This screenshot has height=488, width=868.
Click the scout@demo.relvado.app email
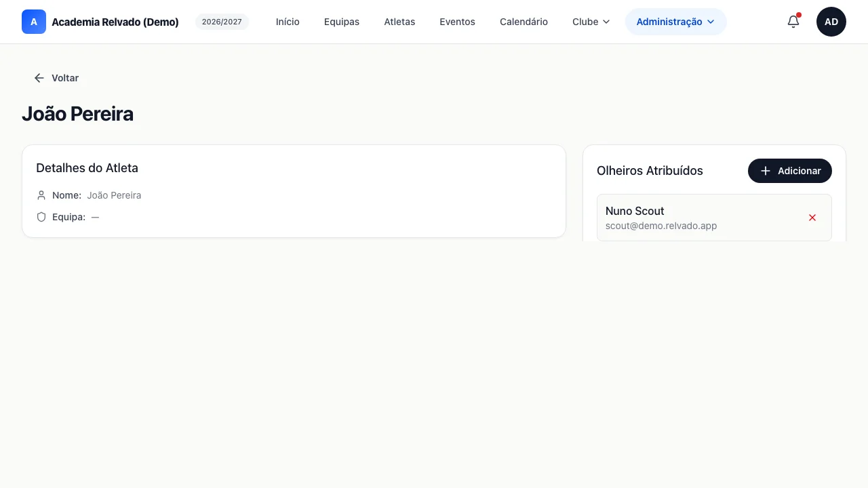661,226
